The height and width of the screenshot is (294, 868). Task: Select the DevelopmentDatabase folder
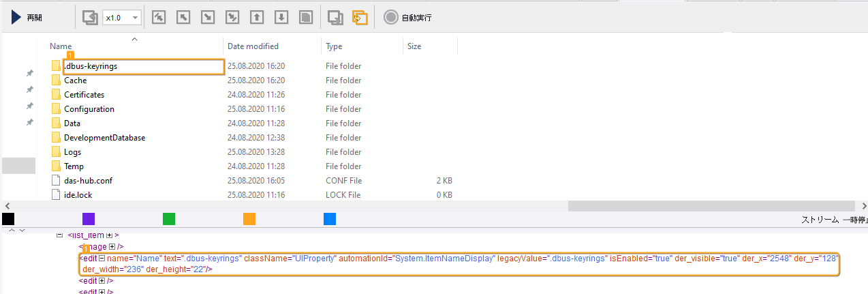point(104,138)
